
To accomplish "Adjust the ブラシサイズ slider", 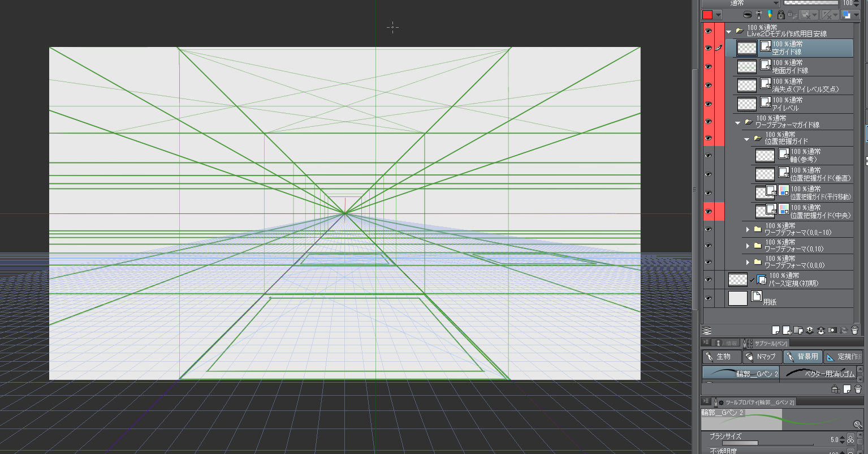I will [x=768, y=443].
